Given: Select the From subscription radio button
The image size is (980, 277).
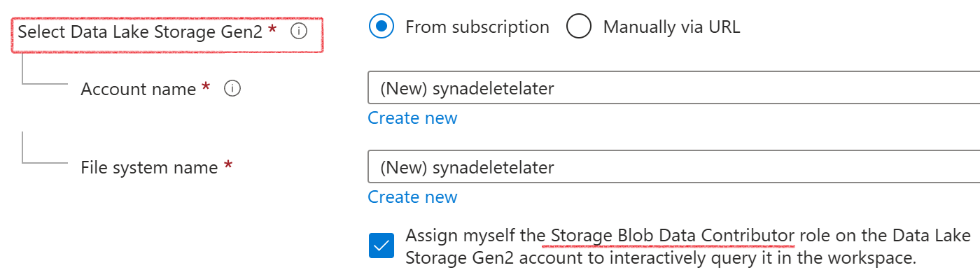Looking at the screenshot, I should pos(381,27).
